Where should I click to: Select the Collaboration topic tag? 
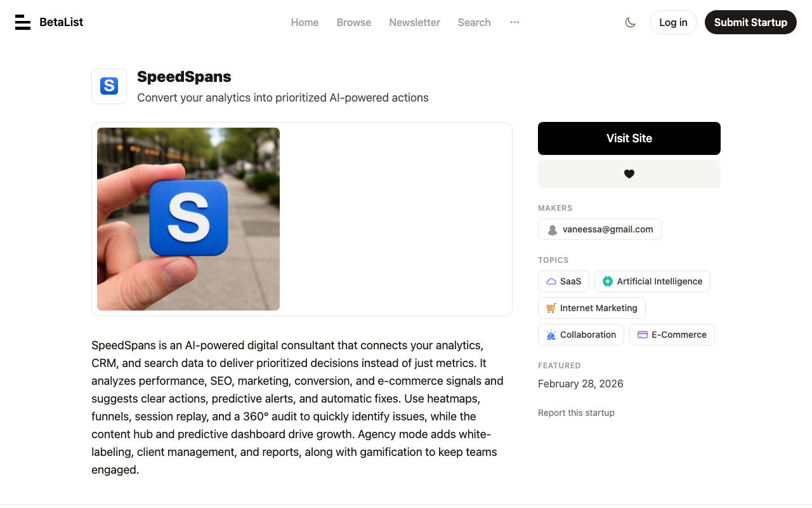[581, 335]
